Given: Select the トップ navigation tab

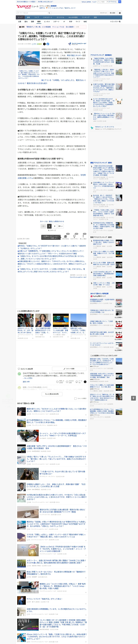Looking at the screenshot, I should click(20, 17).
